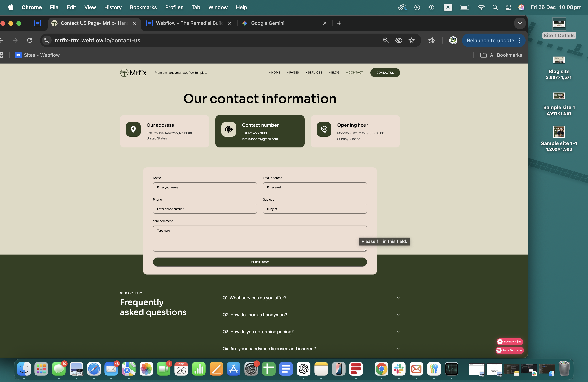Open macOS Control Center toggles
The image size is (588, 382).
click(508, 7)
